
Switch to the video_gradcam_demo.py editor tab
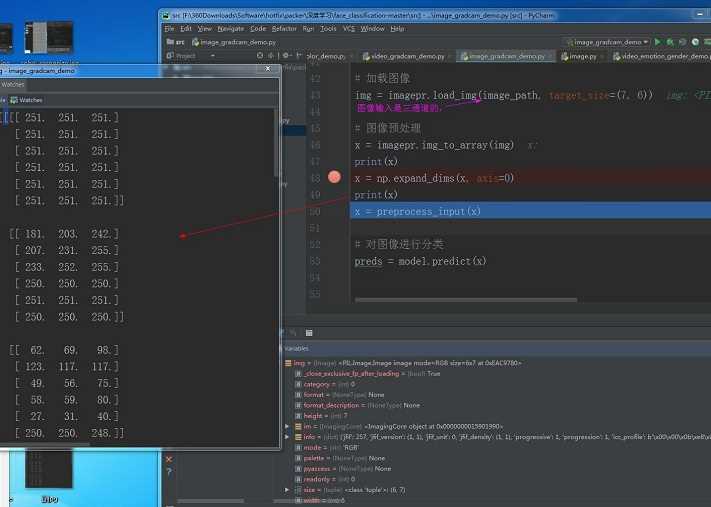pyautogui.click(x=407, y=56)
